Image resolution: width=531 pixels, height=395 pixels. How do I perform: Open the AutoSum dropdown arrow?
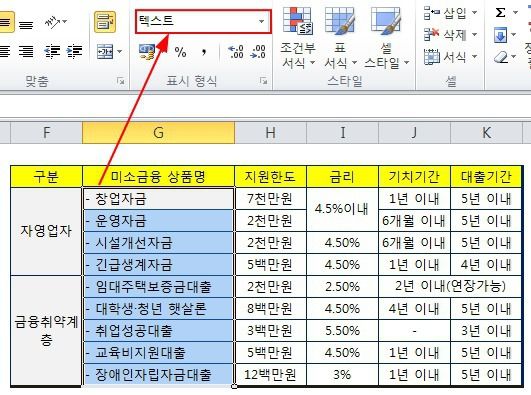(x=515, y=13)
